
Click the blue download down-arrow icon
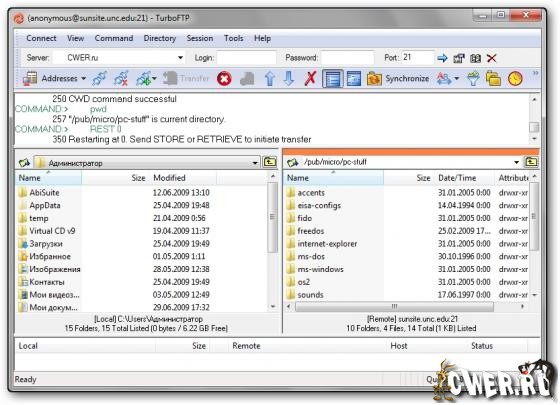(289, 79)
